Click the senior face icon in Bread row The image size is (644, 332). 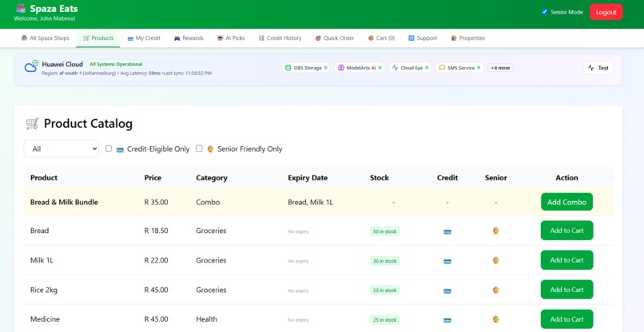495,231
